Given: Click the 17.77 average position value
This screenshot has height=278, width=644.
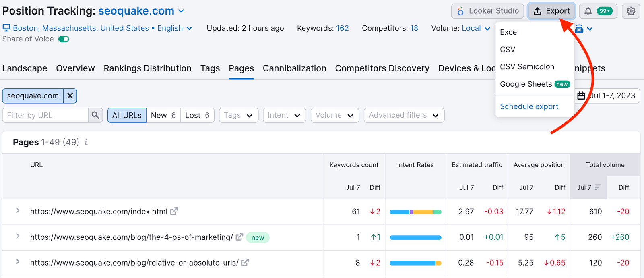Looking at the screenshot, I should pos(524,212).
